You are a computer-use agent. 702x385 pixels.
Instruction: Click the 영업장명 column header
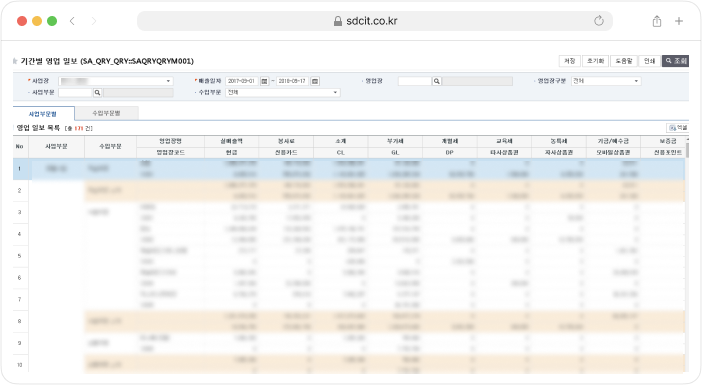[x=171, y=141]
